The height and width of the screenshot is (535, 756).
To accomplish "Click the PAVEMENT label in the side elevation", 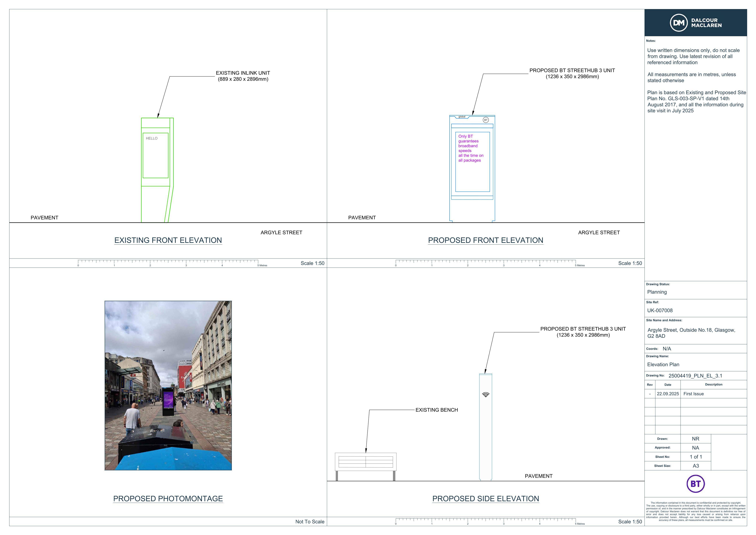I will (539, 476).
